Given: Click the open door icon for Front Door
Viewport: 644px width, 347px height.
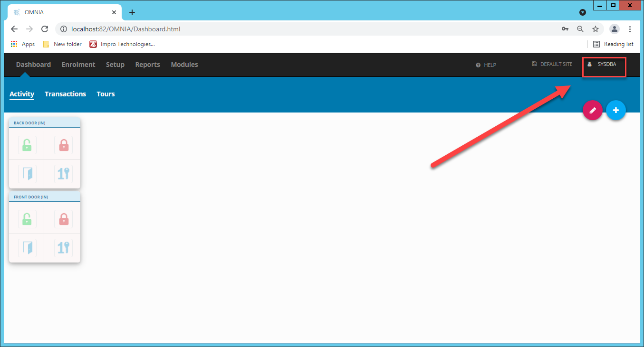Looking at the screenshot, I should (27, 248).
